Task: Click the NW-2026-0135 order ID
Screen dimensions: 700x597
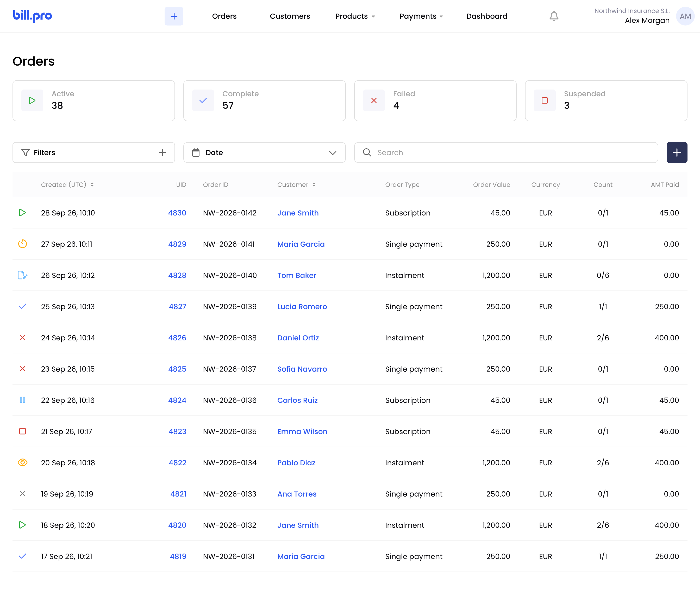Action: click(230, 431)
